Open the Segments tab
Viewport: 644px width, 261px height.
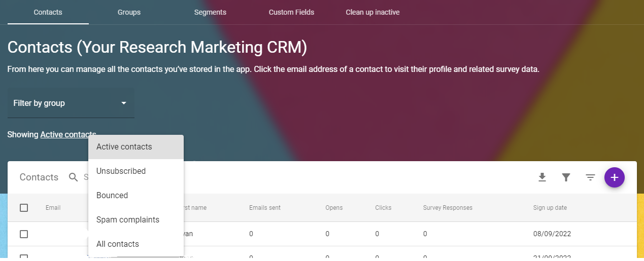pyautogui.click(x=210, y=12)
